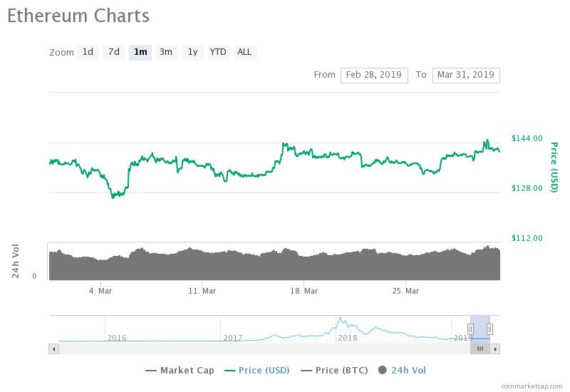This screenshot has width=570, height=392.
Task: Grab the right navigator range handle
Action: 489,329
